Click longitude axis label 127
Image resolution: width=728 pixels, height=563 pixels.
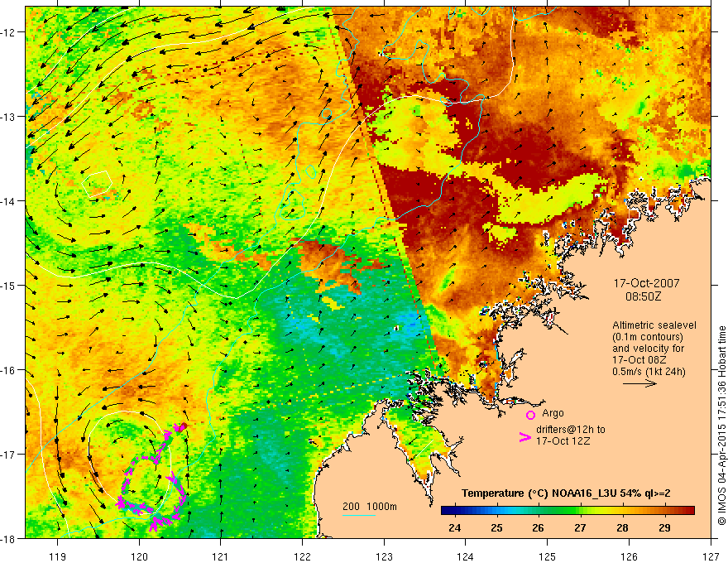click(711, 556)
